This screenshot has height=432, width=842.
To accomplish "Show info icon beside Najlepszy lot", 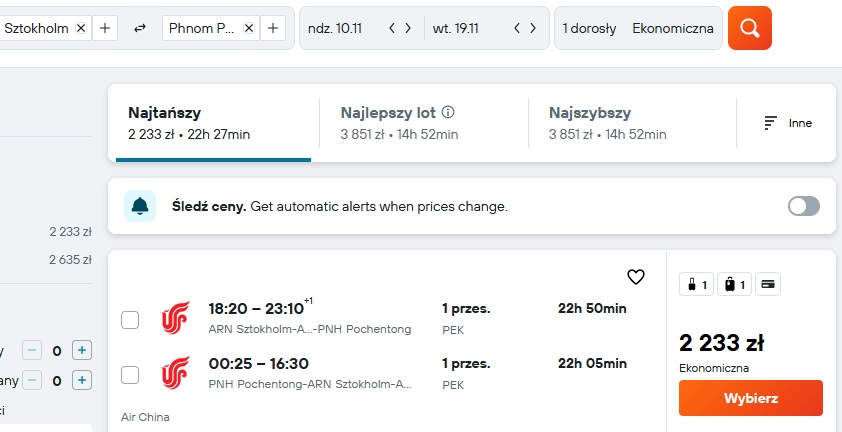I will pyautogui.click(x=448, y=112).
